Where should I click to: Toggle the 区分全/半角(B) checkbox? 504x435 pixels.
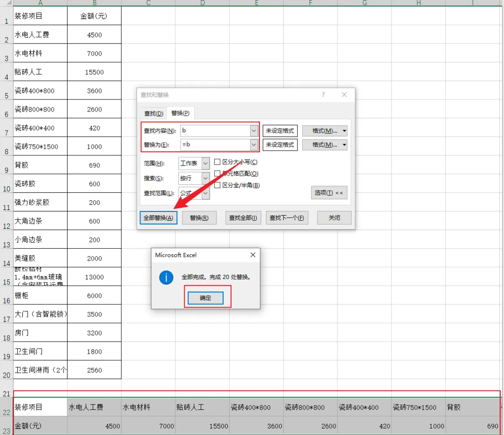pyautogui.click(x=217, y=185)
